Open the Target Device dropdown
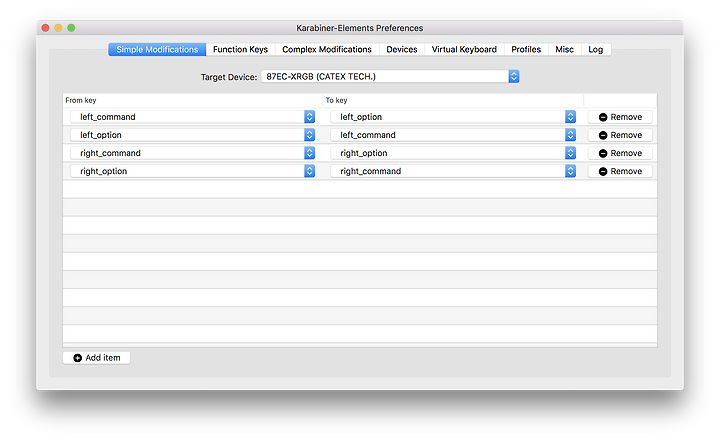This screenshot has width=720, height=442. point(390,77)
